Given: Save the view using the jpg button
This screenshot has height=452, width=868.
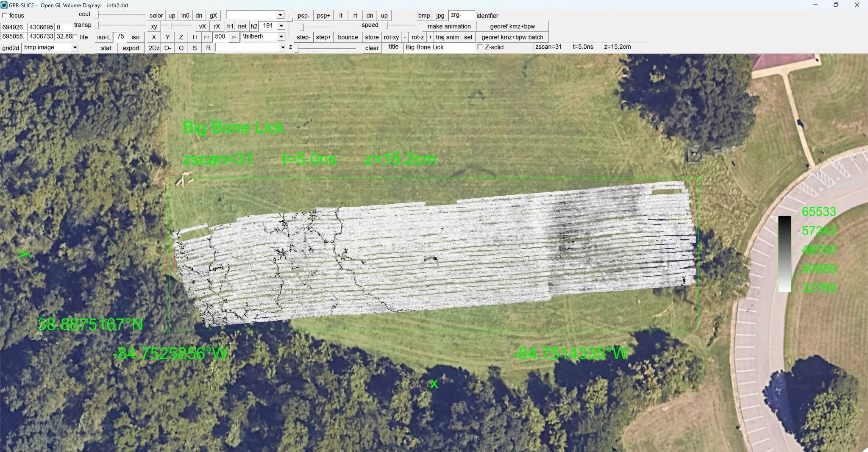Looking at the screenshot, I should pos(440,16).
